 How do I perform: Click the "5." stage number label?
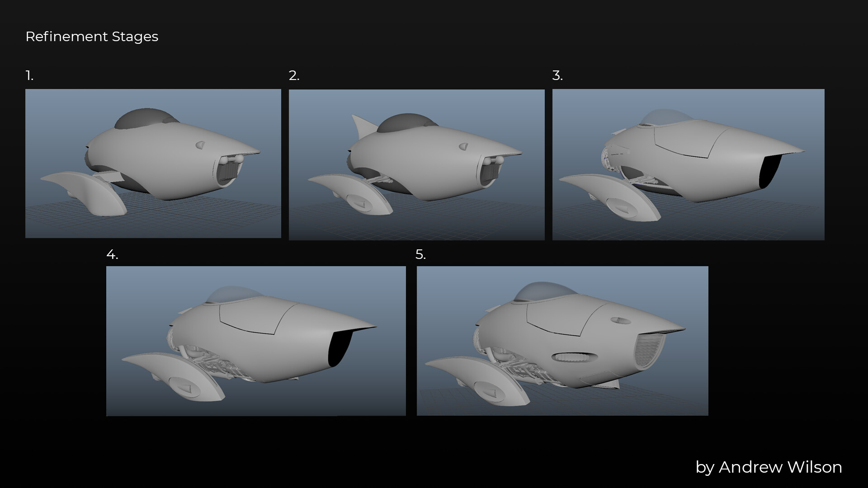click(420, 255)
